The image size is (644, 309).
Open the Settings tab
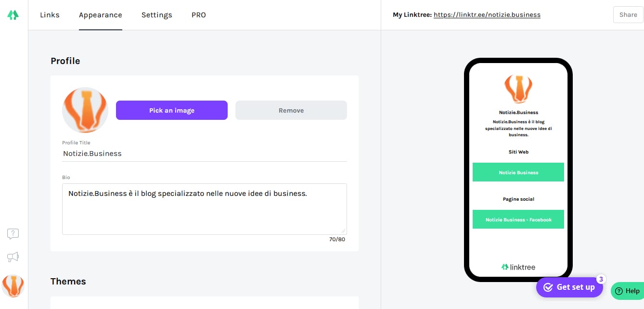coord(157,15)
